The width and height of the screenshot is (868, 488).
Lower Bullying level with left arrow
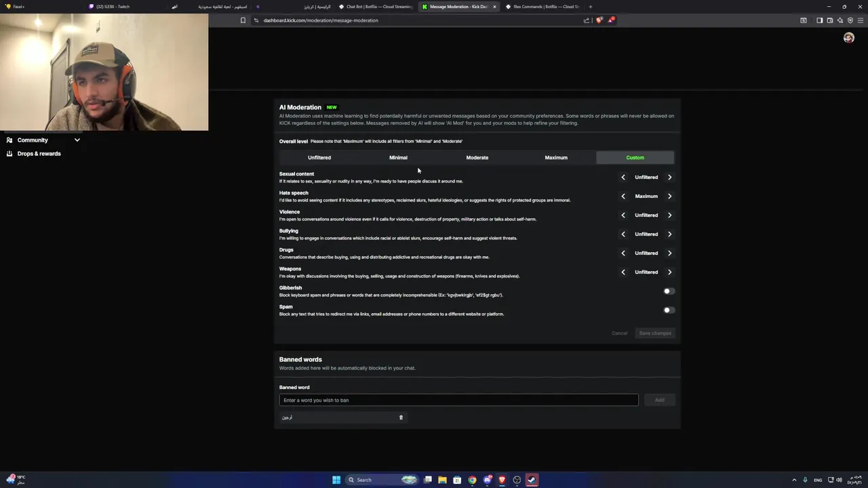click(623, 235)
